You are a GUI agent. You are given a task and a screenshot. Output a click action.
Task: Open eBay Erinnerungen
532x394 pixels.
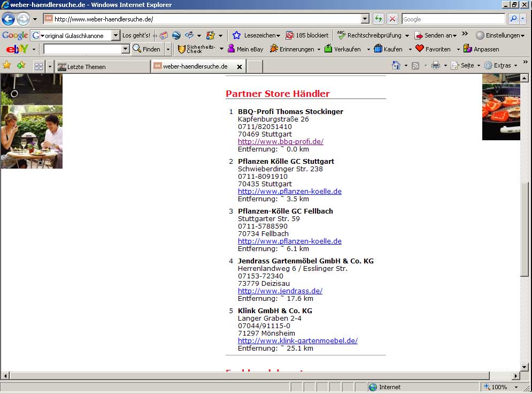[292, 49]
